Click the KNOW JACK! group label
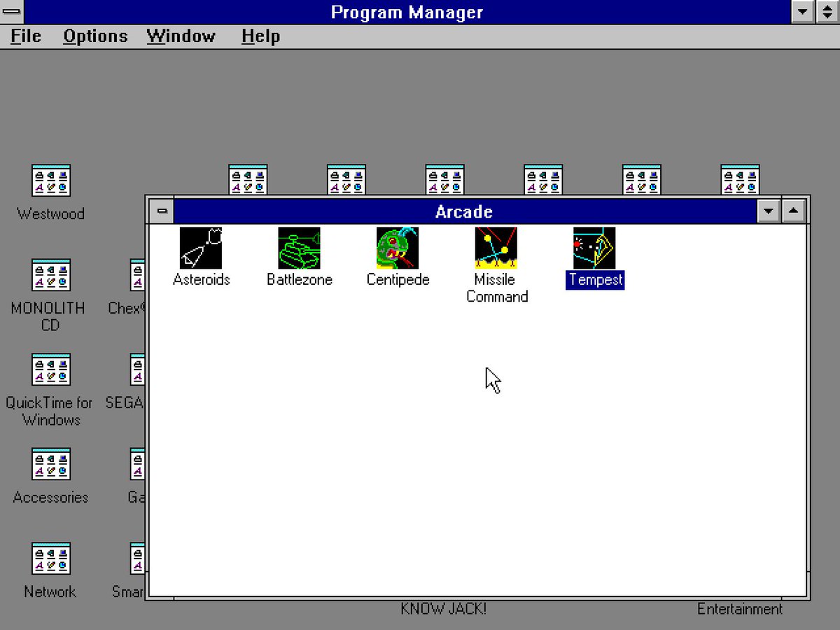 443,609
